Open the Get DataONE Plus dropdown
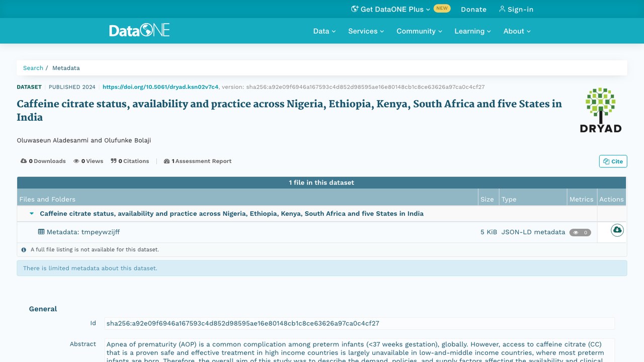 pos(391,9)
